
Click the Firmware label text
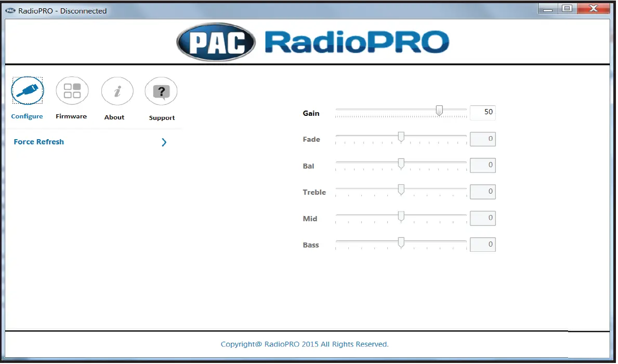(x=72, y=117)
